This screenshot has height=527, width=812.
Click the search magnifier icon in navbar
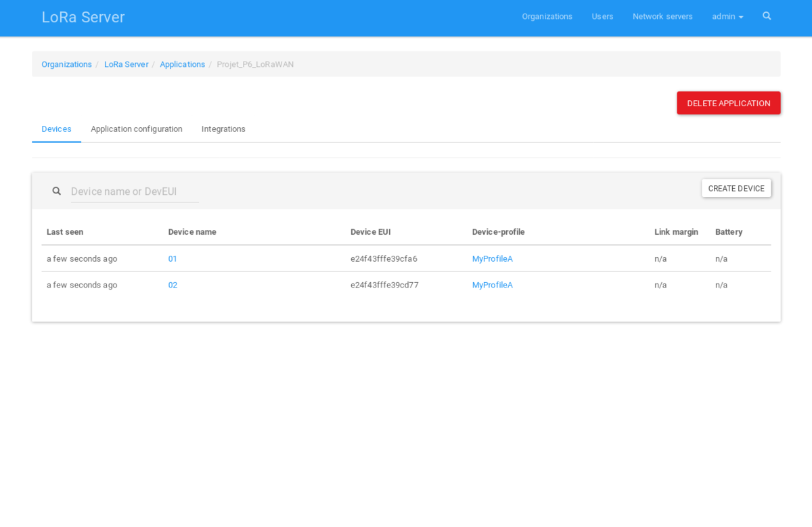pos(767,16)
